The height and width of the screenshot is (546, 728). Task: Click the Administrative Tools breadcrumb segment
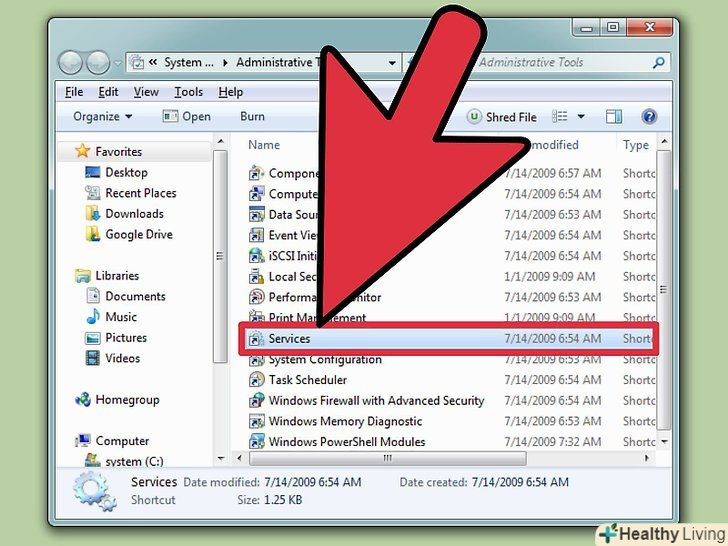click(278, 62)
